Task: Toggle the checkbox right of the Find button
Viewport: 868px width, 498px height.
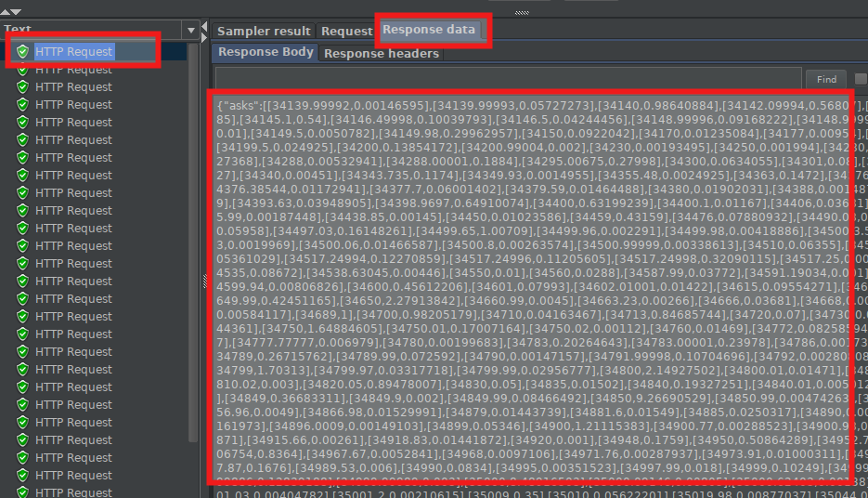Action: pos(861,79)
